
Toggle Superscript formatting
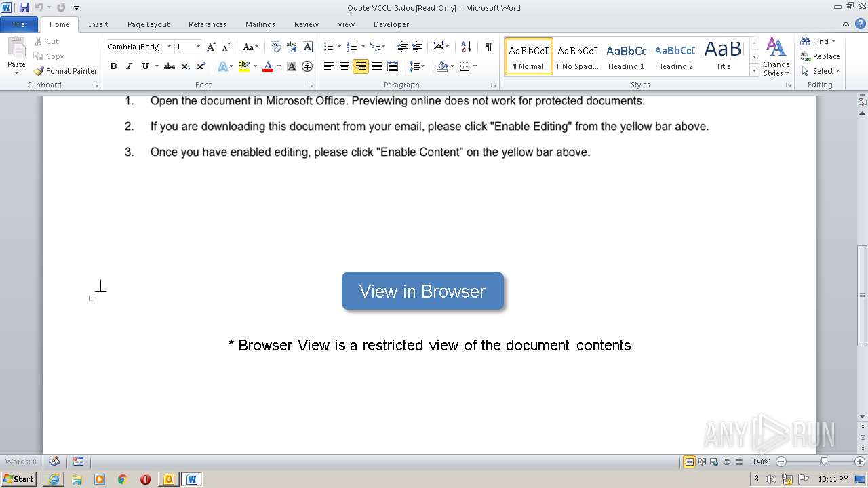pyautogui.click(x=201, y=66)
